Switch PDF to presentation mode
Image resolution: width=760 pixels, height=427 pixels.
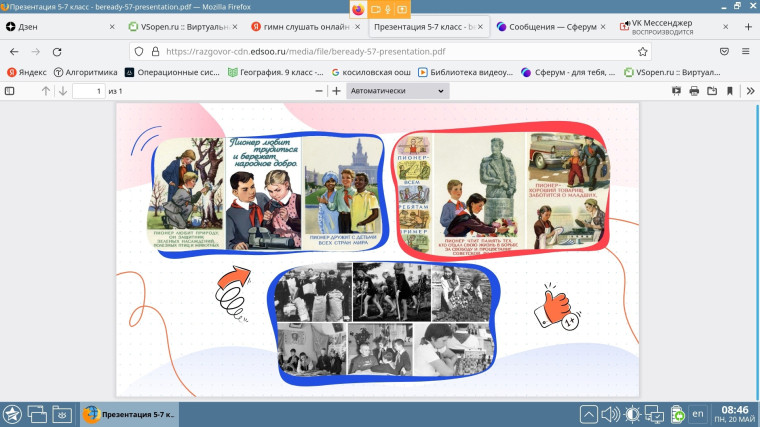pos(676,91)
